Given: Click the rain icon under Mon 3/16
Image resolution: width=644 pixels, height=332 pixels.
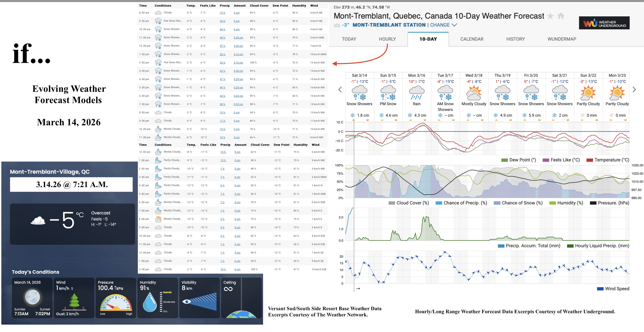Looking at the screenshot, I should pos(416,92).
